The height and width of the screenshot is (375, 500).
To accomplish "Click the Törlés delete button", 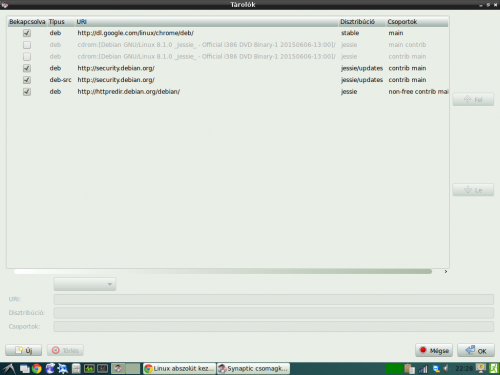I will coord(65,350).
